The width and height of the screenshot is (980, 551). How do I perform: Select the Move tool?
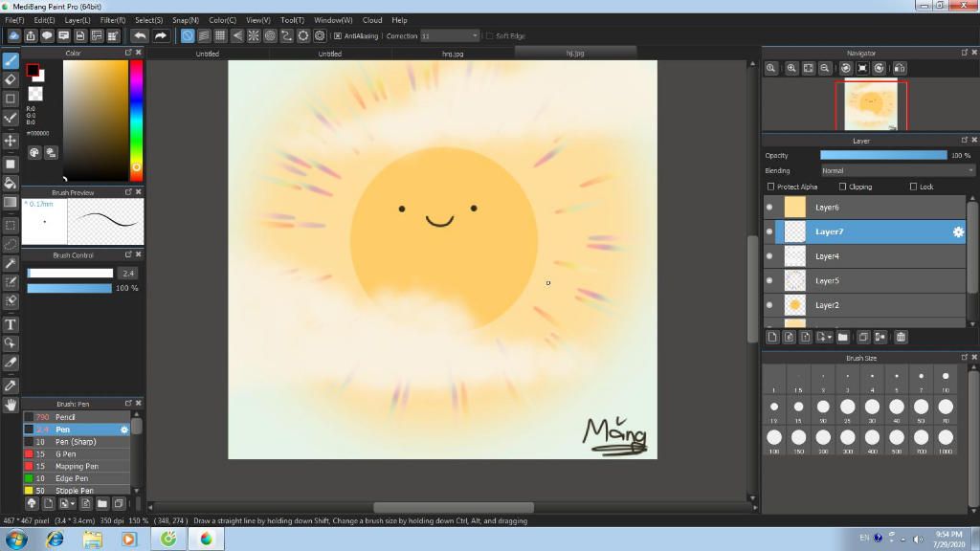[11, 141]
